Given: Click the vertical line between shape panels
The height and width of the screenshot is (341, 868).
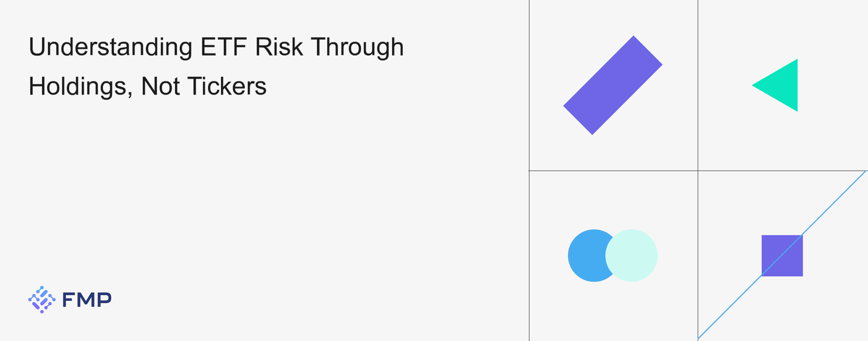Looking at the screenshot, I should point(698,84).
